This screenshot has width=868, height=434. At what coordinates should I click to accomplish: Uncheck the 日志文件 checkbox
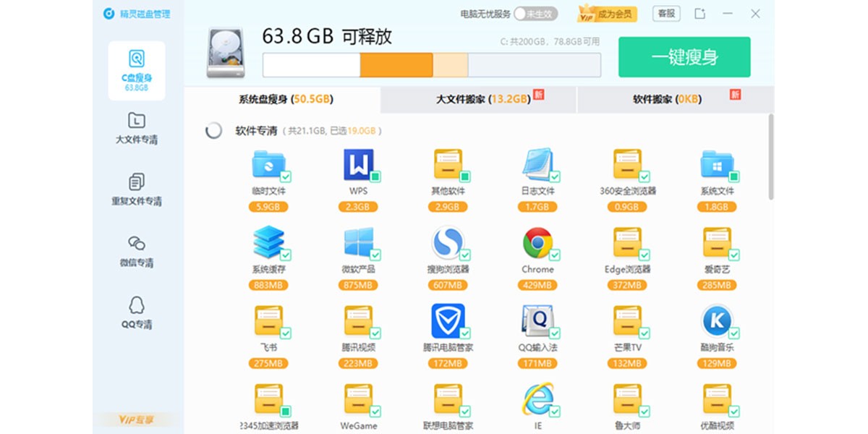(x=555, y=176)
